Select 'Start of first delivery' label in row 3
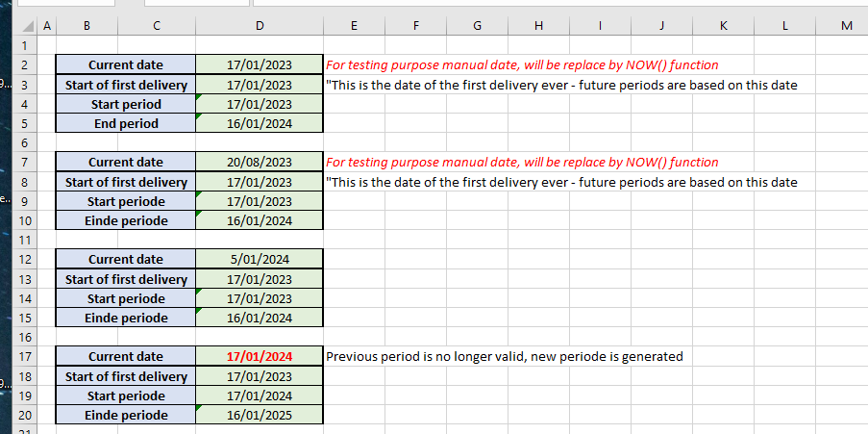This screenshot has height=434, width=868. point(126,85)
